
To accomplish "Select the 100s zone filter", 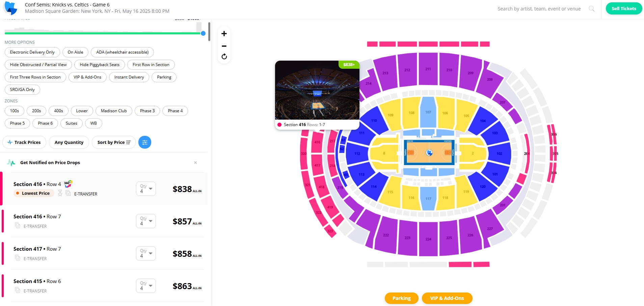I will point(15,111).
